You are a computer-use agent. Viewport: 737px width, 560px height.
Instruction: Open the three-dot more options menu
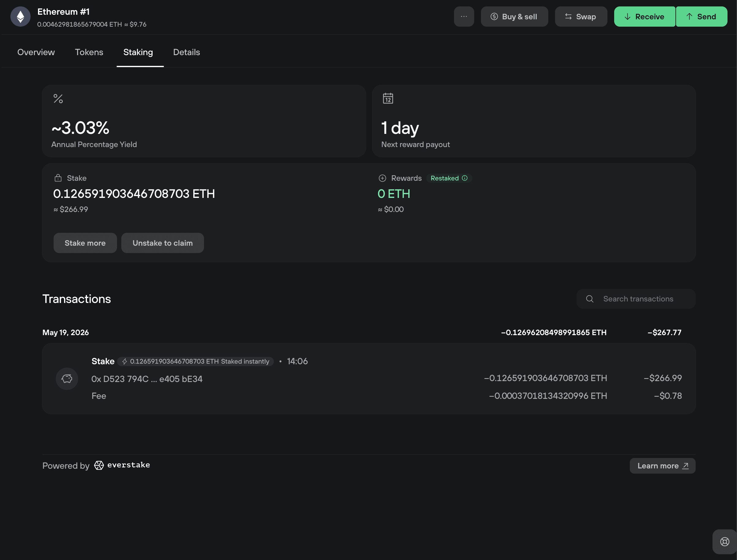[x=464, y=17]
